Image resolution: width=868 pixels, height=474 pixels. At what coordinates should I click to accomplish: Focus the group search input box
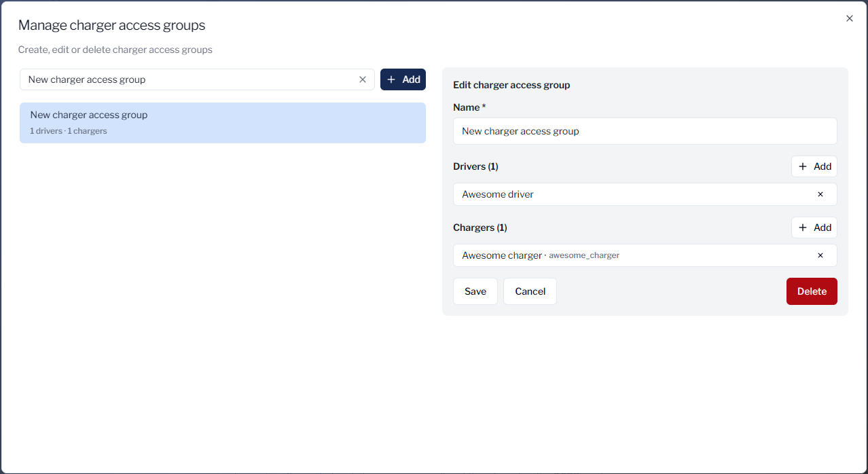[x=190, y=79]
